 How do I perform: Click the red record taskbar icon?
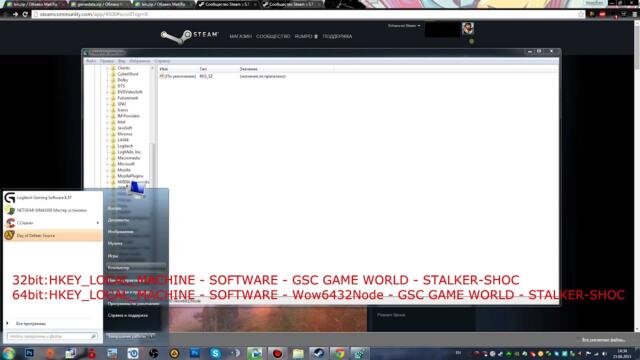[277, 353]
